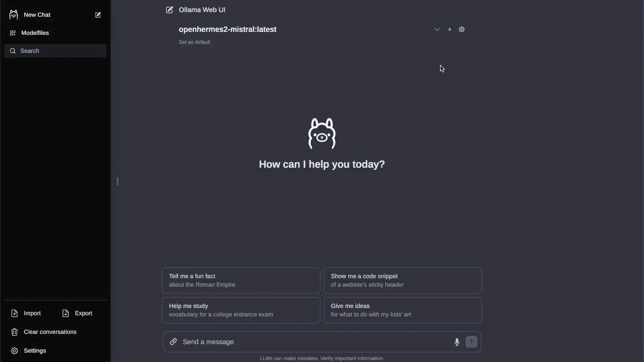Select 'Show me a code snippet' prompt
This screenshot has width=644, height=362.
(x=402, y=280)
